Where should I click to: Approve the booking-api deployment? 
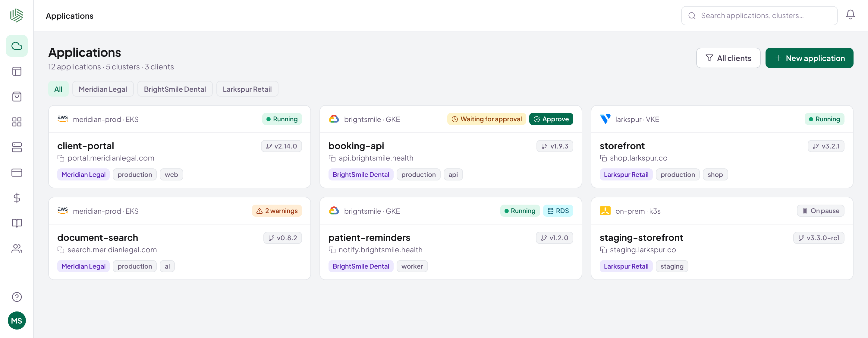tap(551, 119)
